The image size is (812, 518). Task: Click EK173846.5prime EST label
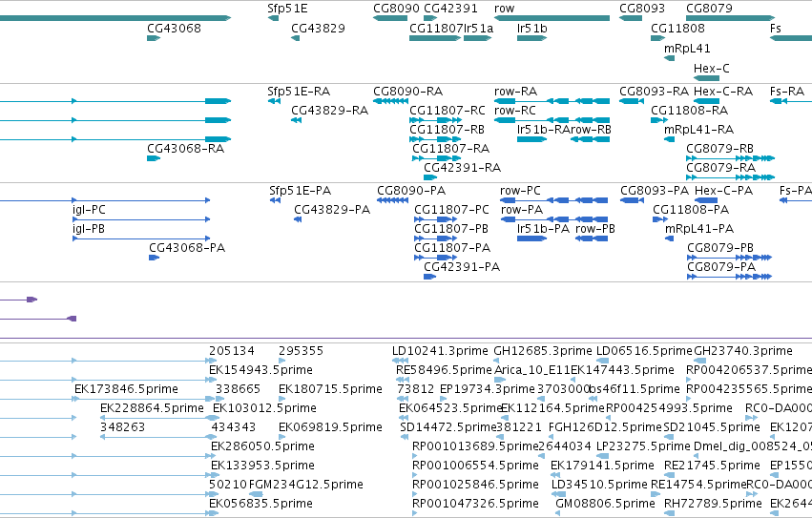coord(126,389)
